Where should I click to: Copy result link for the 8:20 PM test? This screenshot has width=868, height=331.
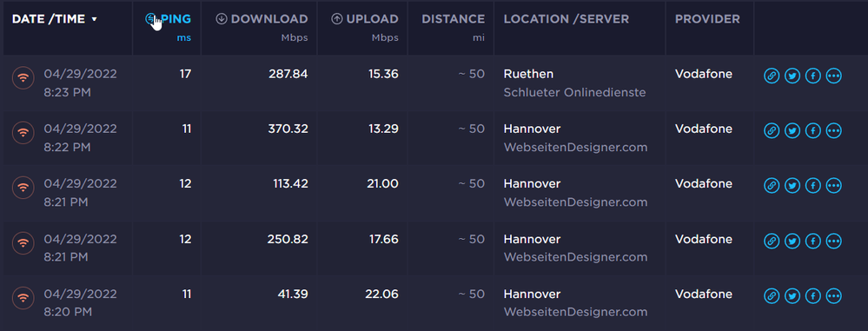click(772, 296)
